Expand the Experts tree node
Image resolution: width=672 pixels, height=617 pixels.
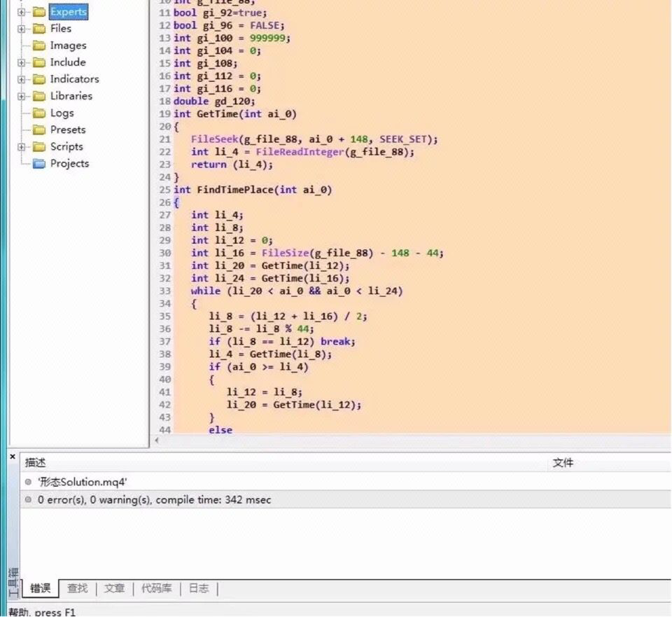[x=20, y=11]
